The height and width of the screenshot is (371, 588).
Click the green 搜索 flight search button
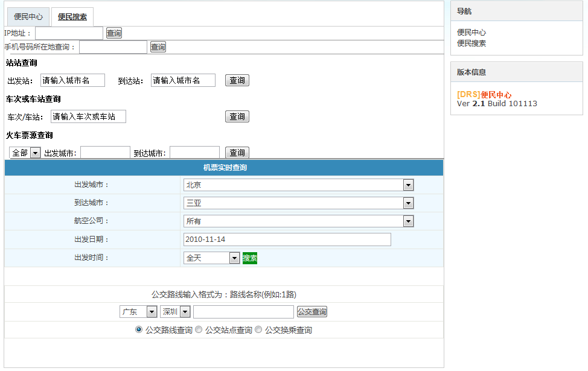click(x=250, y=258)
